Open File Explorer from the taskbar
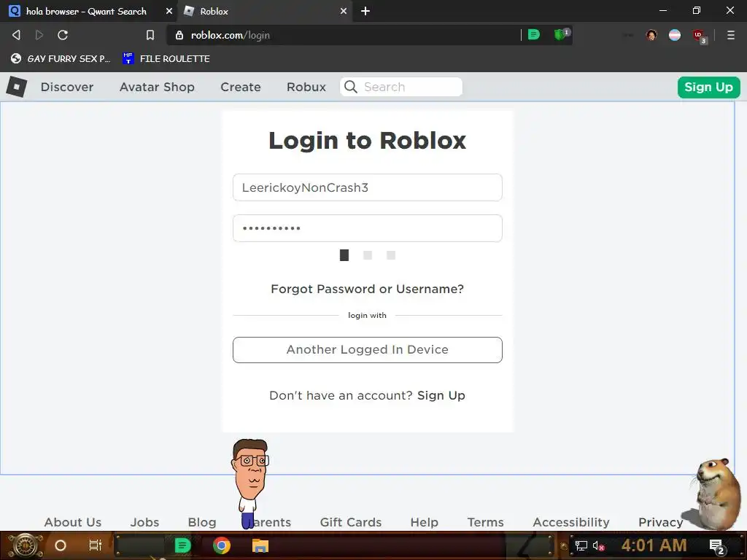This screenshot has width=747, height=560. click(x=260, y=545)
